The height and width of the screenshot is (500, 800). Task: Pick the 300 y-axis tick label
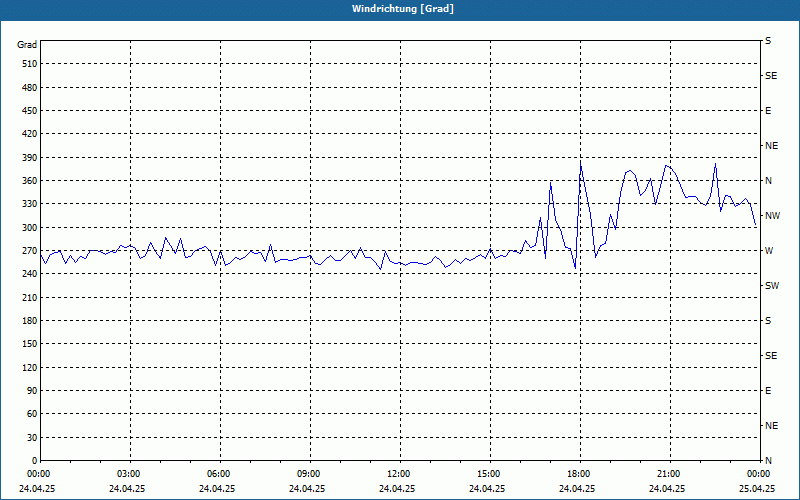click(30, 228)
